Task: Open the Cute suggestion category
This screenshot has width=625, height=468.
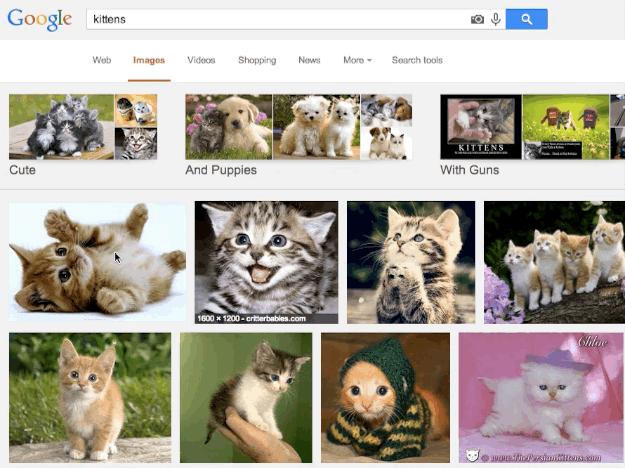Action: [x=83, y=135]
